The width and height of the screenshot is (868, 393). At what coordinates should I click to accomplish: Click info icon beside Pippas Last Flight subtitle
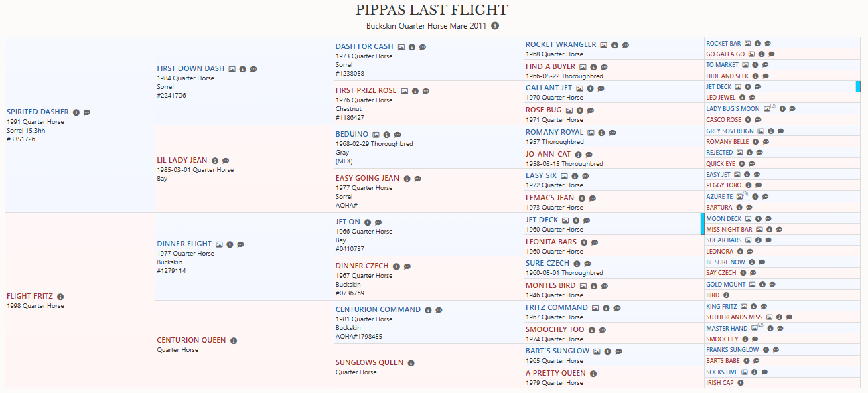click(x=495, y=26)
